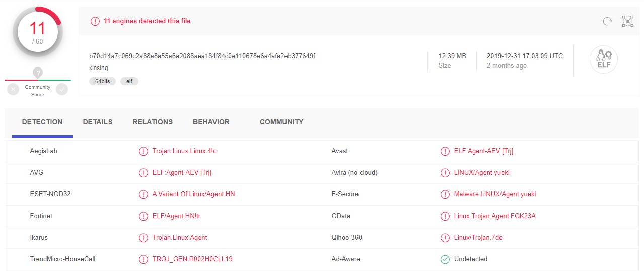The width and height of the screenshot is (644, 271).
Task: Click the community score question mark icon
Action: pyautogui.click(x=38, y=73)
